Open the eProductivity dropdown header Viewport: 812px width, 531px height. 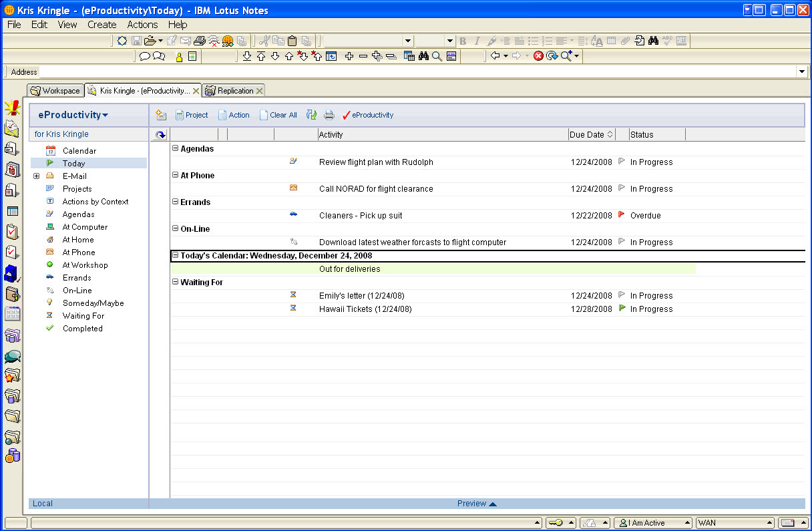(x=73, y=115)
